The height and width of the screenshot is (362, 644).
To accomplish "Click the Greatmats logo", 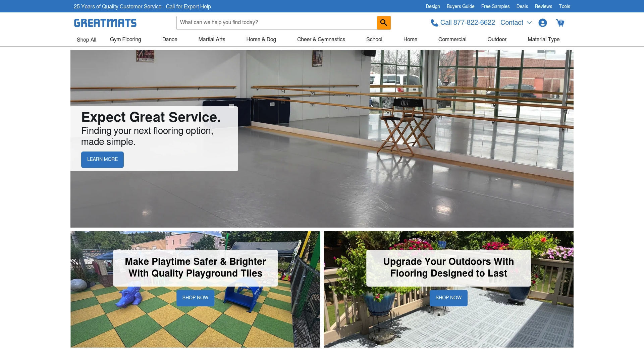I will tap(105, 22).
